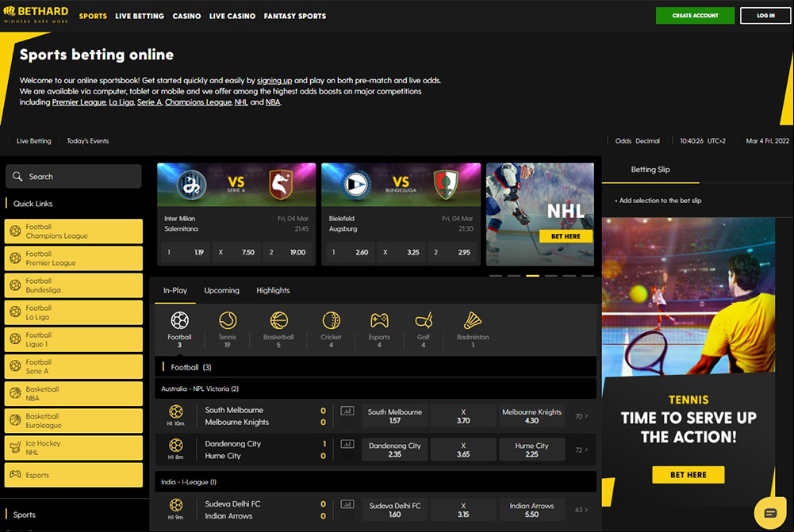Bet on Hume City at 2.25
This screenshot has height=532, width=794.
[531, 450]
